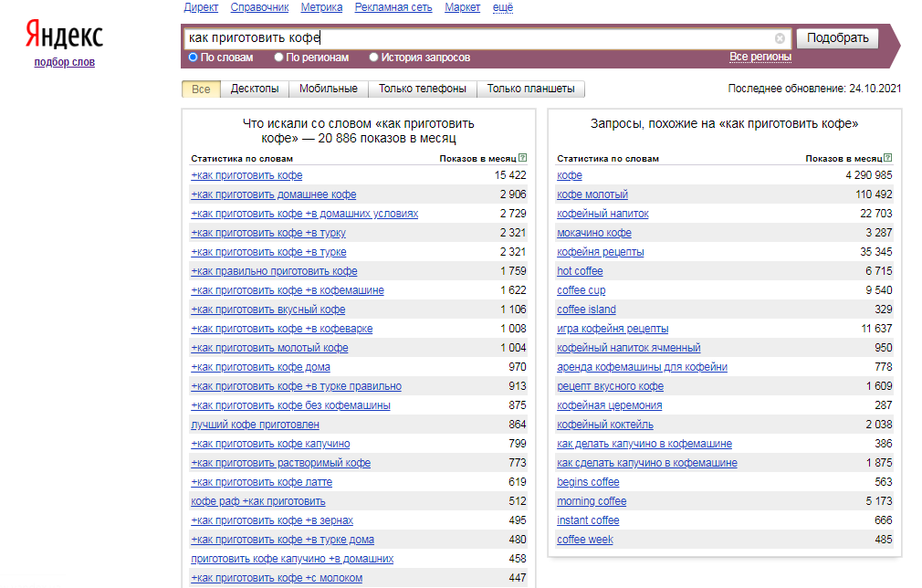Open similar query 'кофе' link
Screen dimensions: 922x588
(570, 175)
